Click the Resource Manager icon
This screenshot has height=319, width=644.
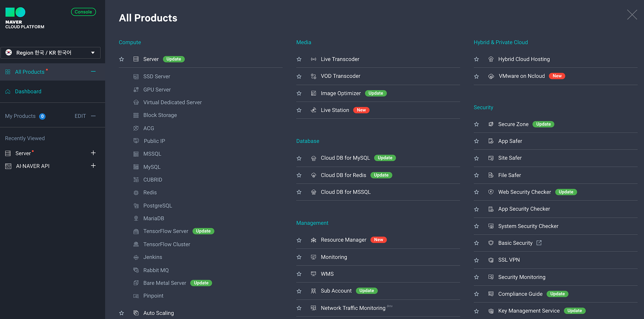click(x=313, y=240)
